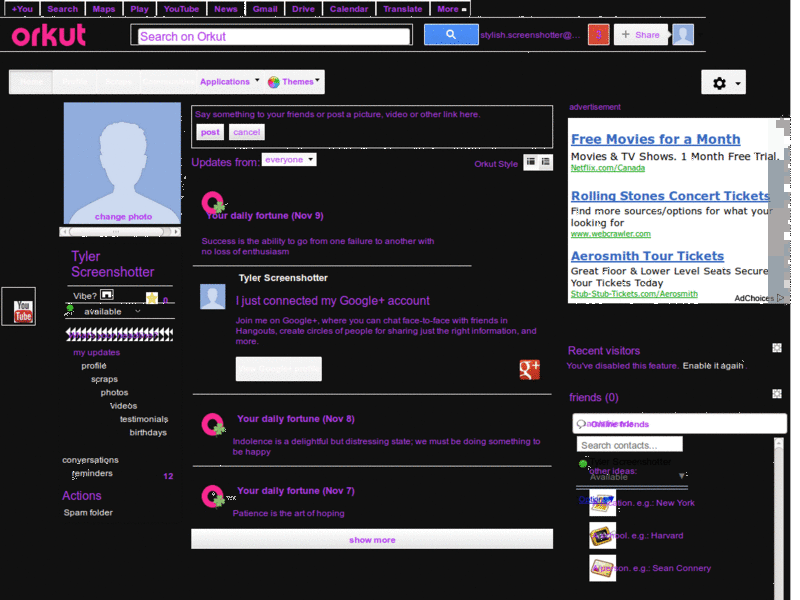This screenshot has width=800, height=600.
Task: Open the More menu in Google bar
Action: tap(451, 9)
